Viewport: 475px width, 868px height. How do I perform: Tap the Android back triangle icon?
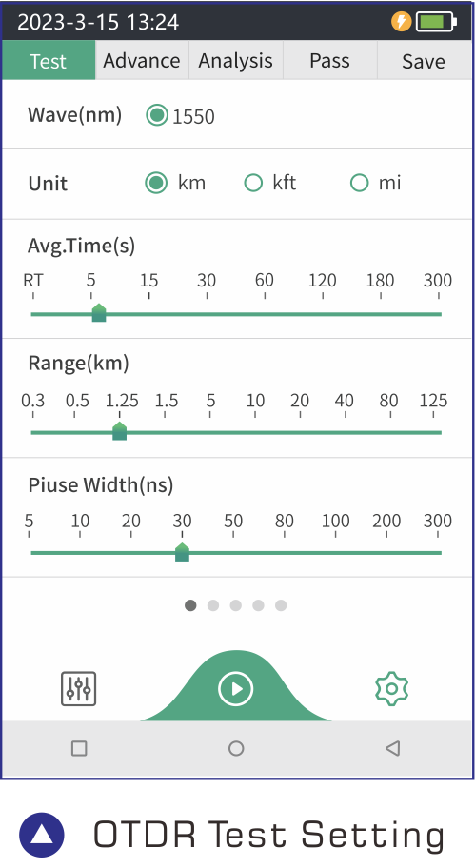point(392,748)
